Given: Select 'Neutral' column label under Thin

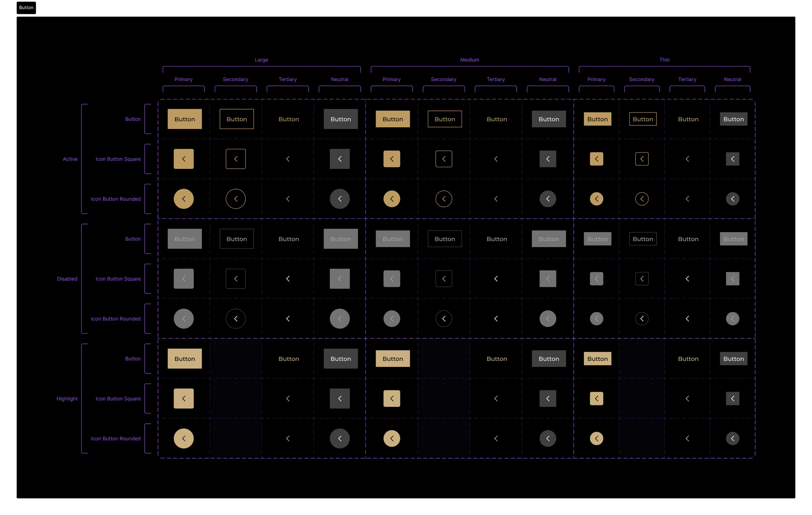Looking at the screenshot, I should pyautogui.click(x=732, y=79).
